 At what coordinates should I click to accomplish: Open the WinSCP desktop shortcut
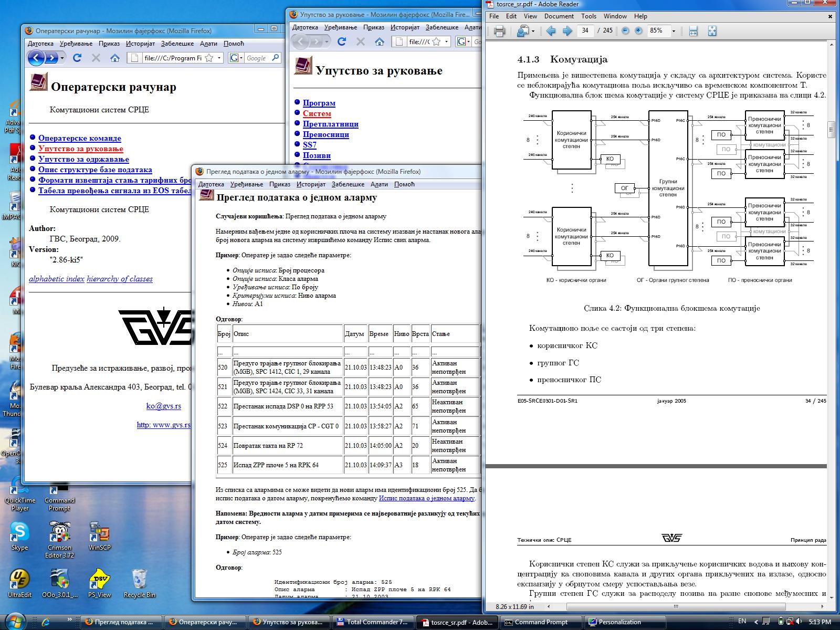click(x=99, y=535)
